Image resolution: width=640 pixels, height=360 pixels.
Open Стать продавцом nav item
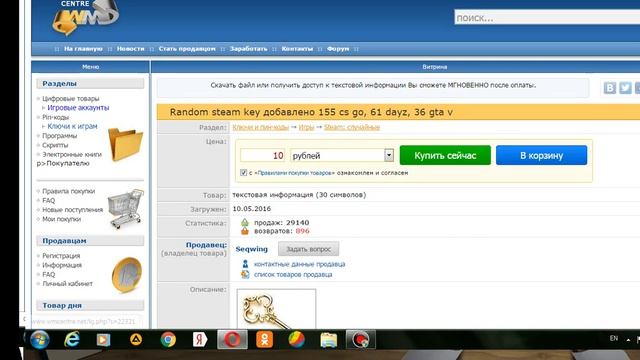[x=187, y=49]
